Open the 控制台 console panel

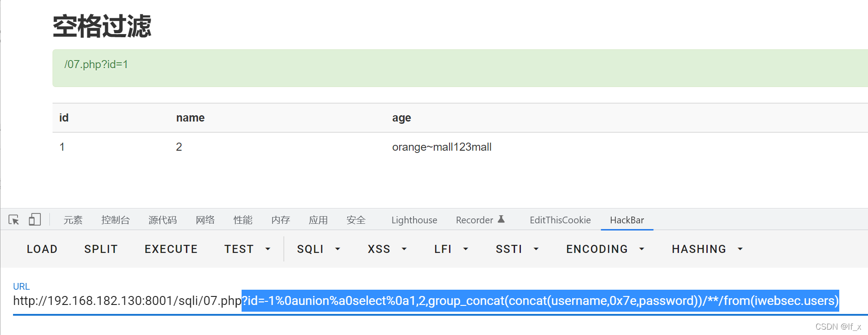(116, 220)
